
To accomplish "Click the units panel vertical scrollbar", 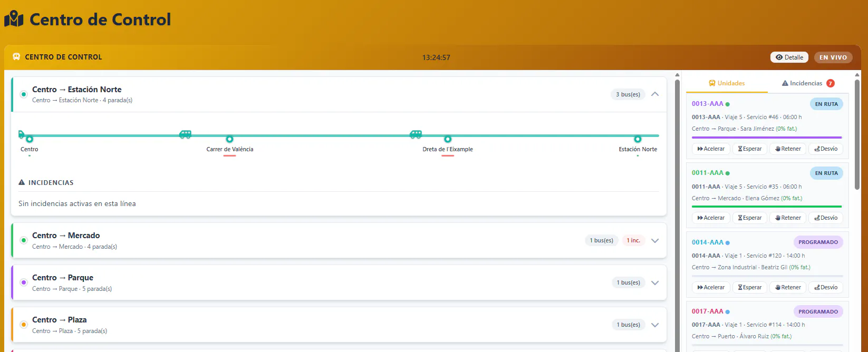I will pyautogui.click(x=857, y=134).
